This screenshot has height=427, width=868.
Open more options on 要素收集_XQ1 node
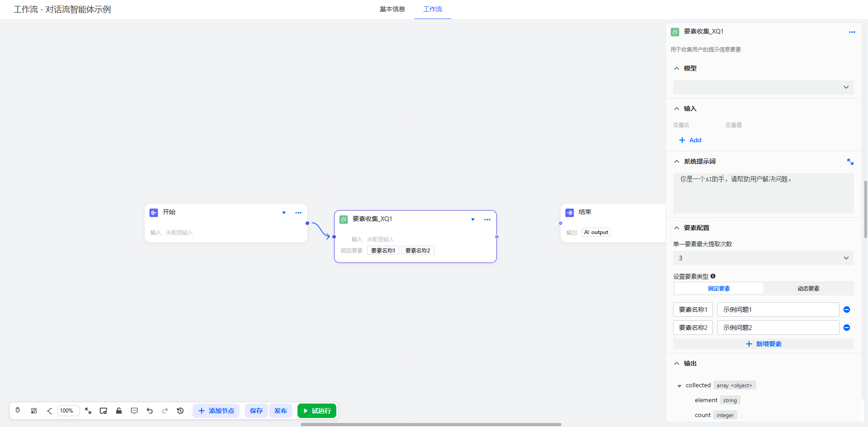[487, 220]
